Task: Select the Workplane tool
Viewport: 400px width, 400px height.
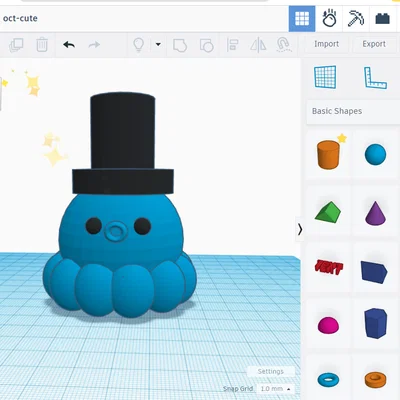Action: [x=325, y=77]
